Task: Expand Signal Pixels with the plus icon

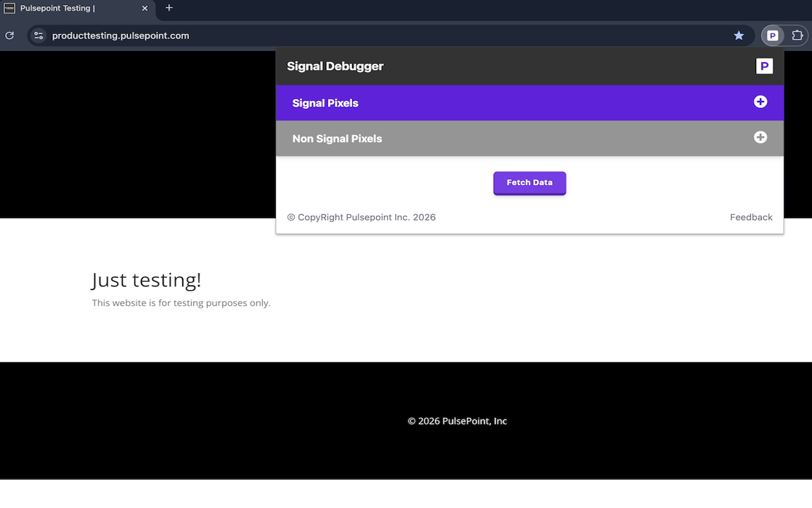Action: (x=760, y=102)
